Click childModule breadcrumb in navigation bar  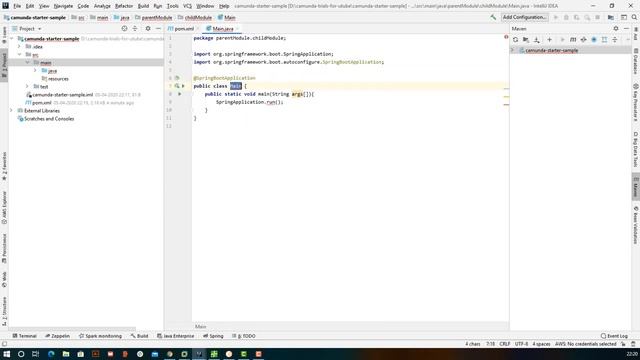[x=195, y=18]
